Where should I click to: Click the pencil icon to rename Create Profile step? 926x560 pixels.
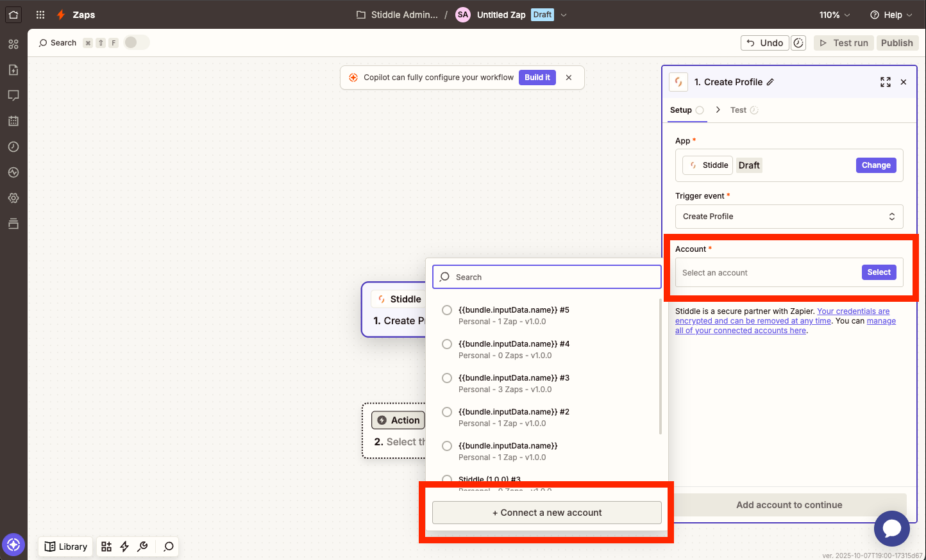click(x=770, y=82)
